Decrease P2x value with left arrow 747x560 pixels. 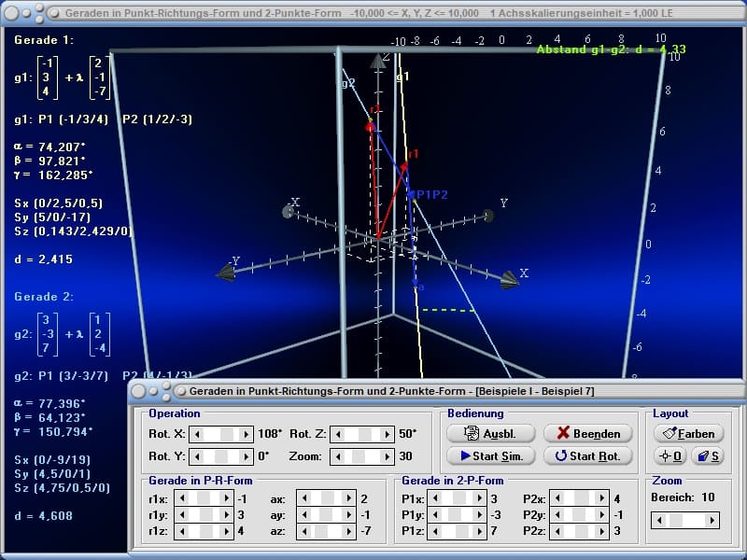pos(557,498)
